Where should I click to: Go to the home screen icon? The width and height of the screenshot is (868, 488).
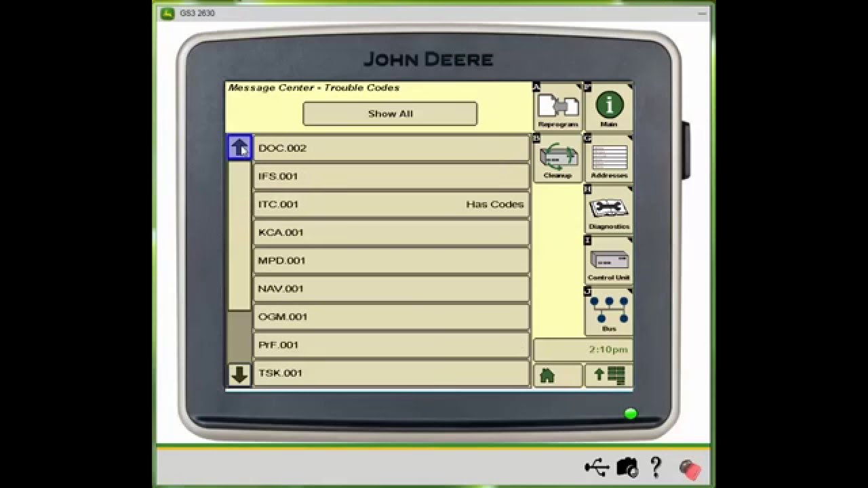[557, 375]
